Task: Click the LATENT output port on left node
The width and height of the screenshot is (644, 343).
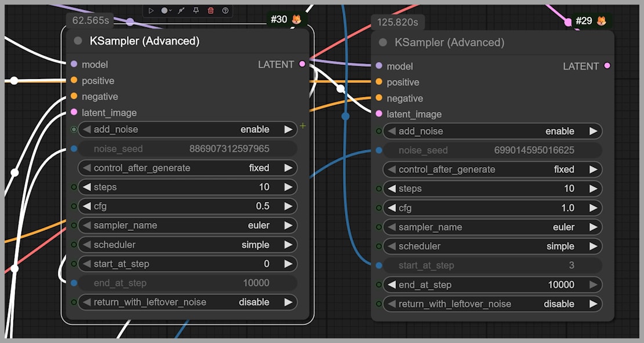Action: click(302, 64)
